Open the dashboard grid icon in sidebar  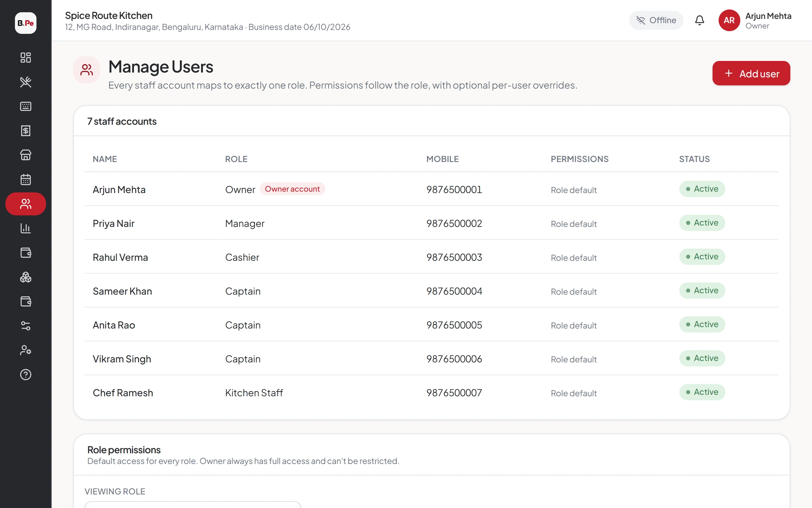(x=26, y=58)
